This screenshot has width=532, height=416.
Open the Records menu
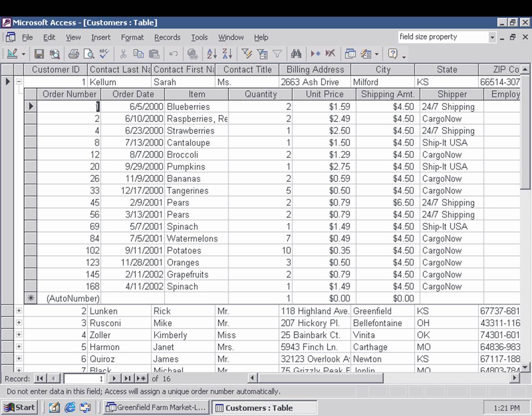tap(167, 37)
